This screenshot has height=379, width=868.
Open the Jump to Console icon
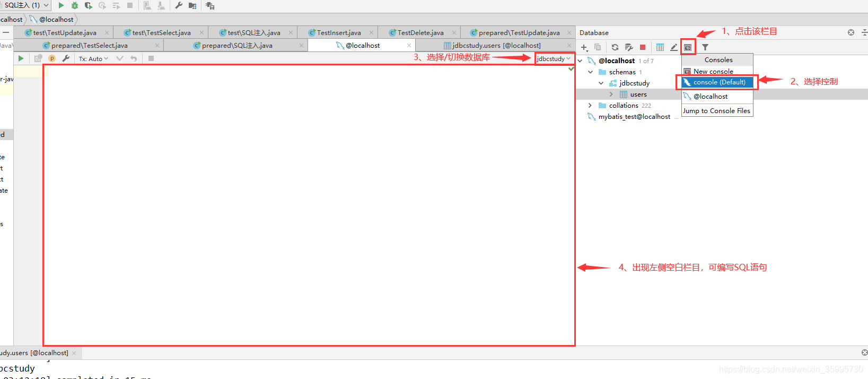(x=688, y=47)
